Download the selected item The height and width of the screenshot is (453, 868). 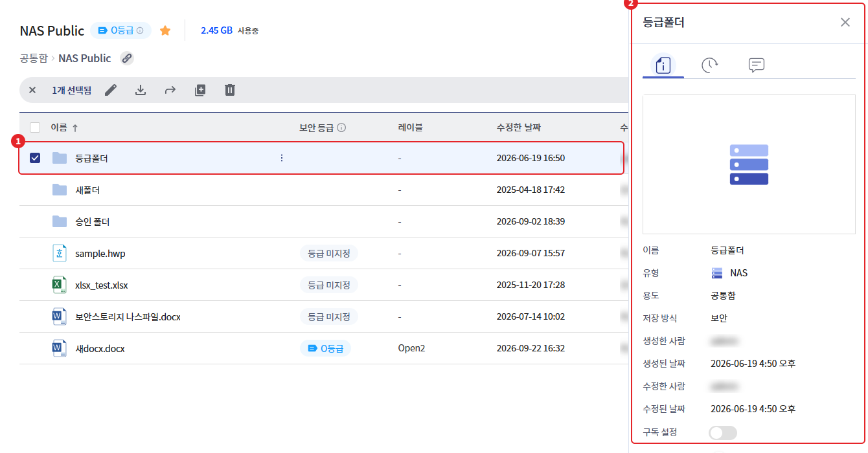141,90
